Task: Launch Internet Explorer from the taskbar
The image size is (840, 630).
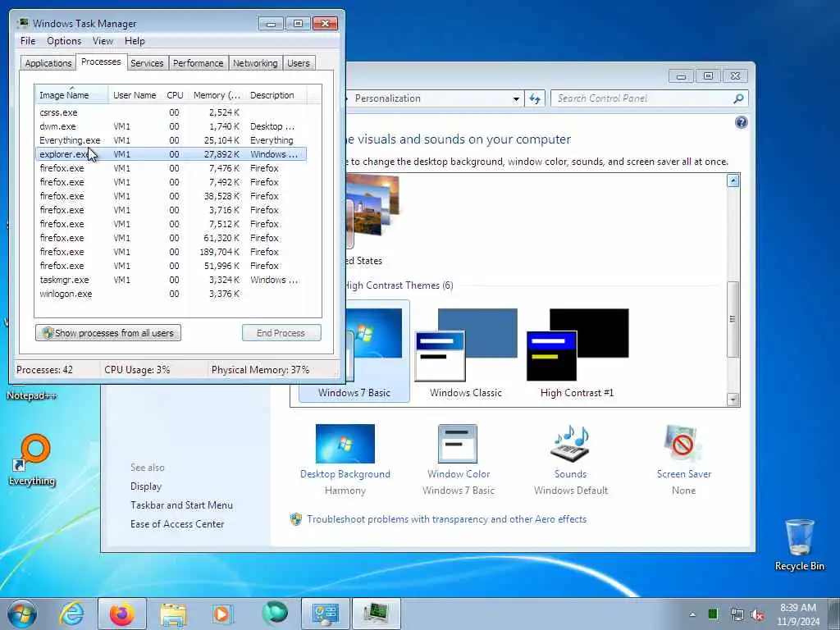Action: point(72,614)
